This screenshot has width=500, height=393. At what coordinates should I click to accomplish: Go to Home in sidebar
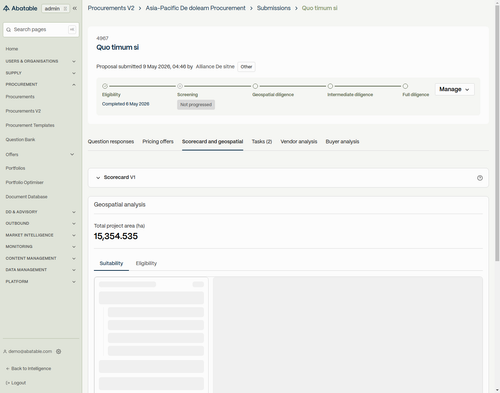tap(12, 49)
